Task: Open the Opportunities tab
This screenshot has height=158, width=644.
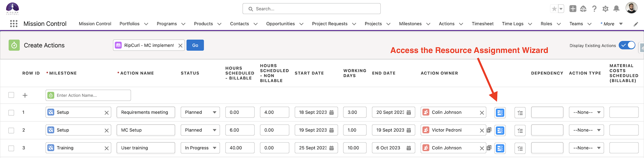Action: tap(280, 24)
